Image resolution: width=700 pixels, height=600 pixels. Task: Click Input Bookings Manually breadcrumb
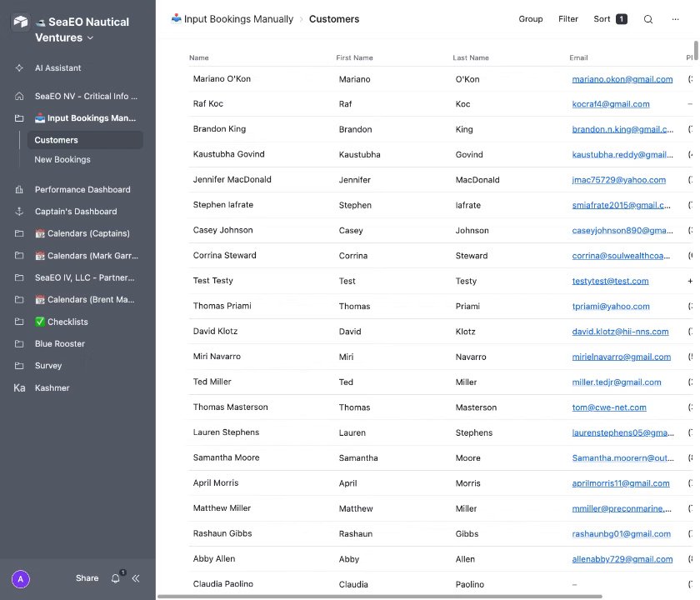point(238,19)
